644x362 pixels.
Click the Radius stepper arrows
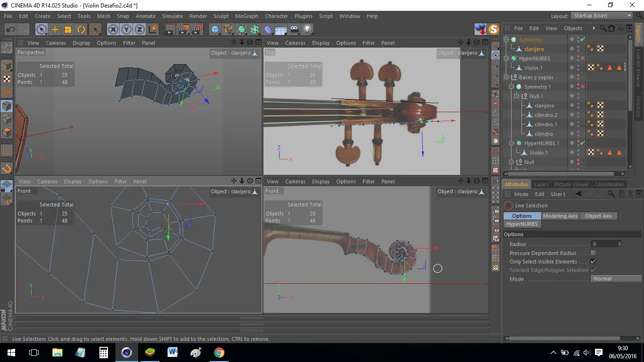click(x=619, y=244)
